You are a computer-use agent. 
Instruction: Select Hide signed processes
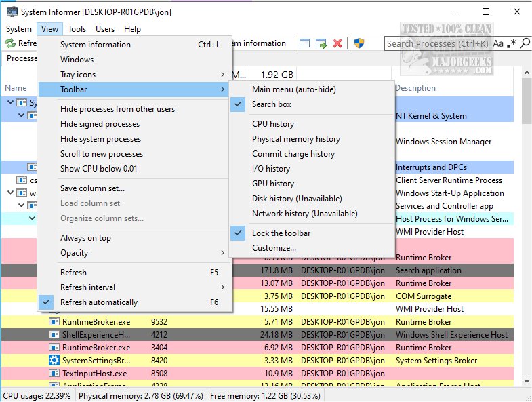point(100,124)
